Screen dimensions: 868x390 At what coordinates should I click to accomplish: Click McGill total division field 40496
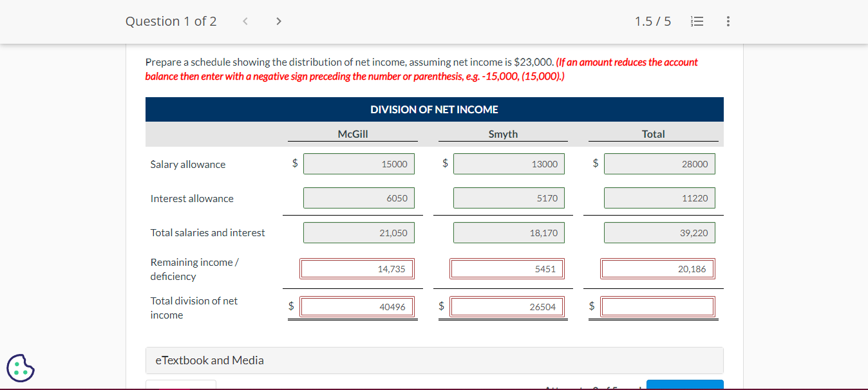[x=357, y=307]
